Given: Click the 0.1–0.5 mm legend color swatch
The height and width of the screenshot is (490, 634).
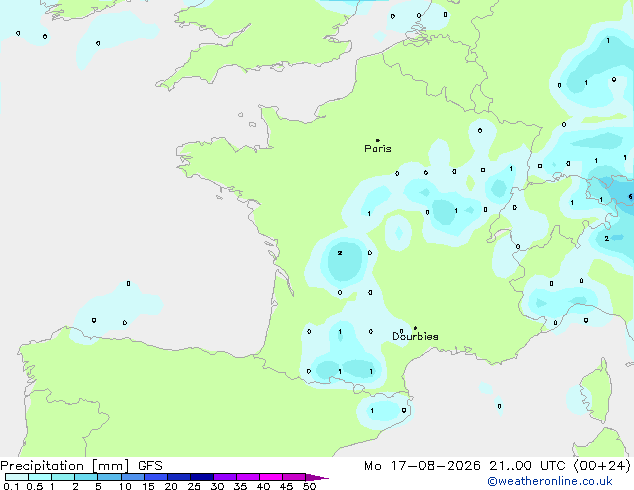Looking at the screenshot, I should pyautogui.click(x=17, y=477).
